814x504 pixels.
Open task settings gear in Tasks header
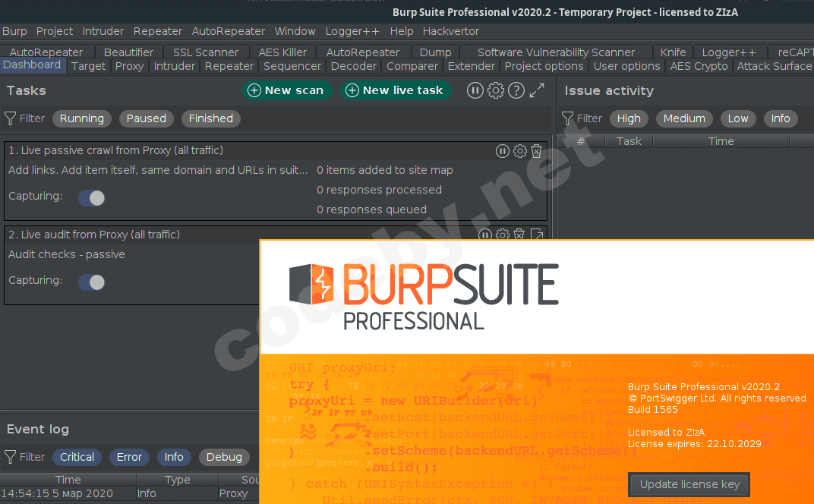[495, 90]
